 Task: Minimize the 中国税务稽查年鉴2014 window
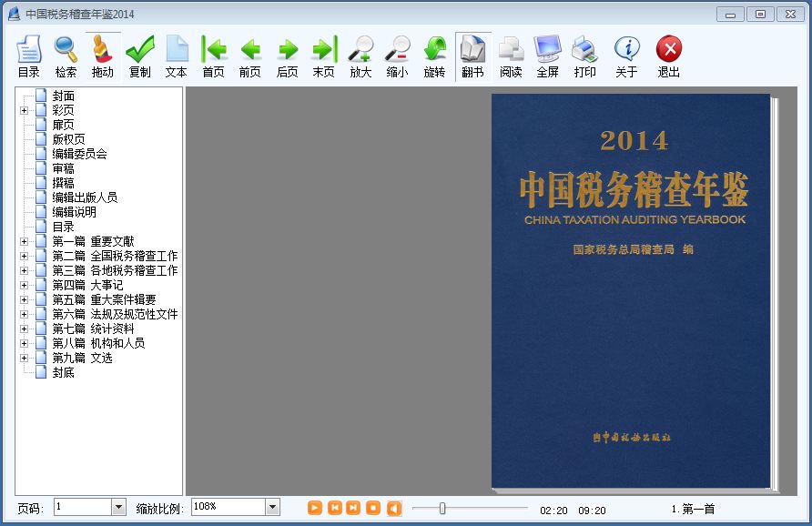730,15
